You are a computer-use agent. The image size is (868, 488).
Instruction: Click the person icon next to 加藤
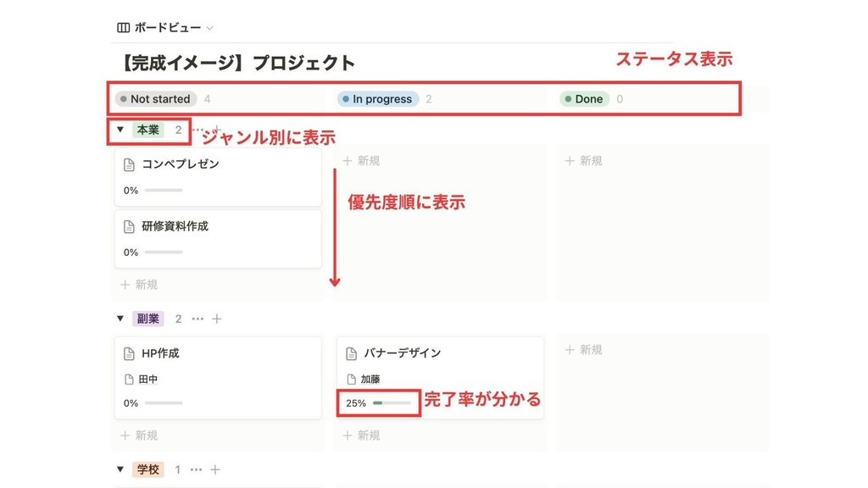[353, 379]
